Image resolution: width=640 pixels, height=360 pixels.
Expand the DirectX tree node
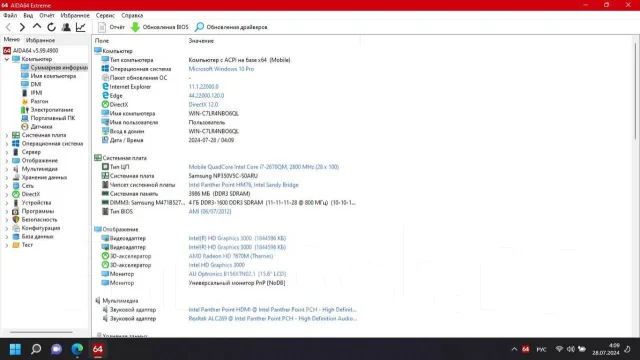tap(7, 194)
